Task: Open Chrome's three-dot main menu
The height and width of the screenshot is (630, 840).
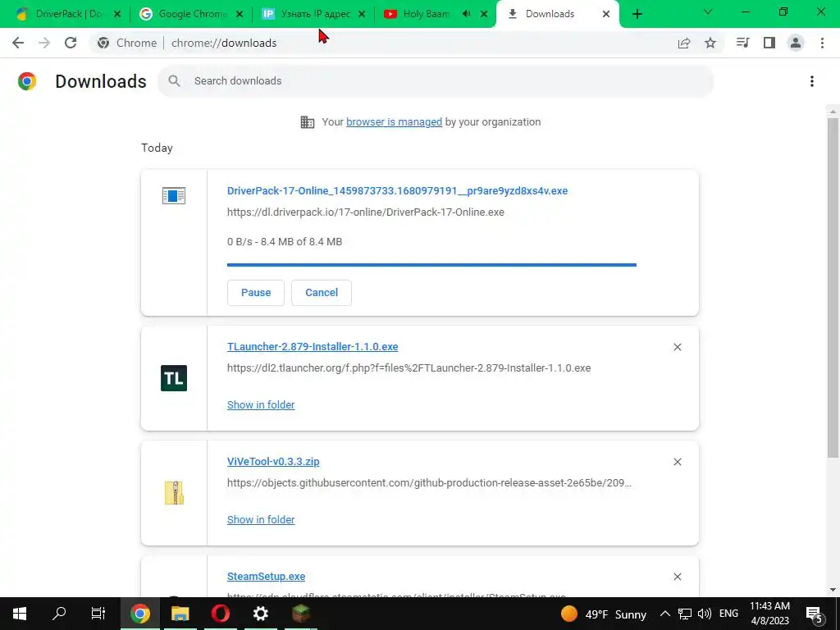Action: coord(822,43)
